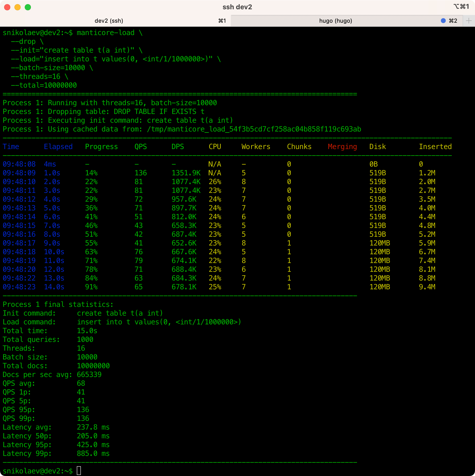Click the '09:48:23' timestamp

pyautogui.click(x=19, y=287)
